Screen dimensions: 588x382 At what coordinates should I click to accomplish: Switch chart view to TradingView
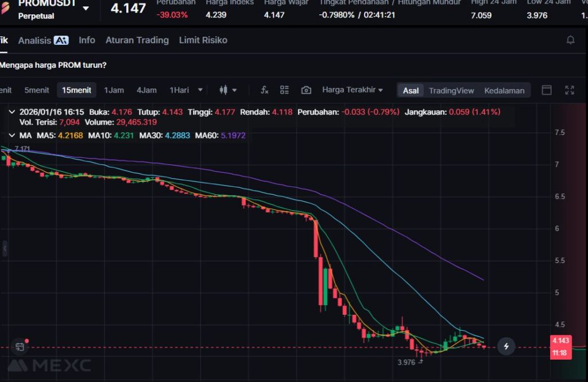pyautogui.click(x=451, y=91)
